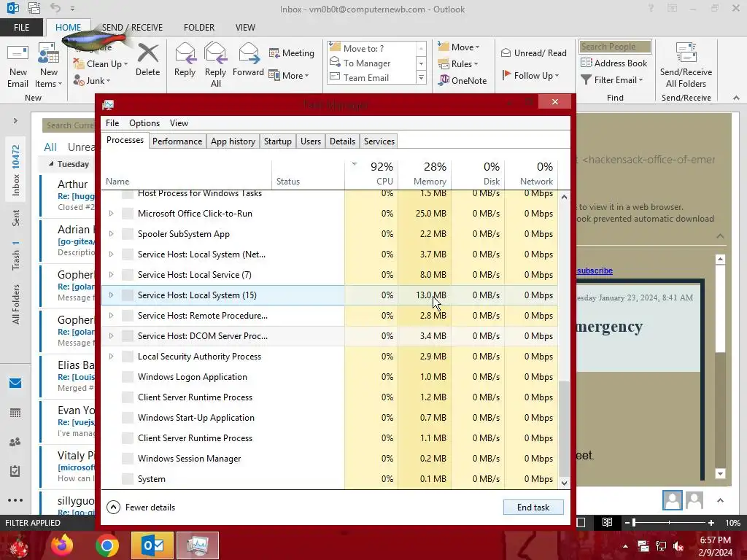Click the New Items icon in Outlook
The width and height of the screenshot is (747, 560).
point(48,66)
